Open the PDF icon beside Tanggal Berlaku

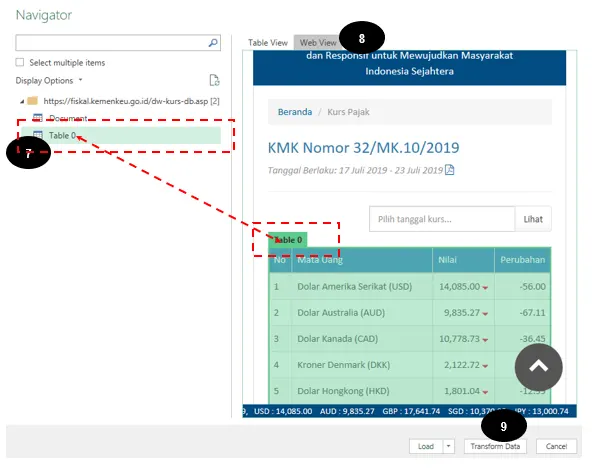(450, 170)
